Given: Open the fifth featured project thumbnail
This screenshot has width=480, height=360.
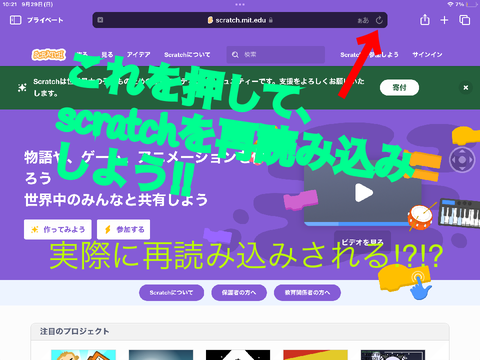Looking at the screenshot, I should (x=393, y=355).
